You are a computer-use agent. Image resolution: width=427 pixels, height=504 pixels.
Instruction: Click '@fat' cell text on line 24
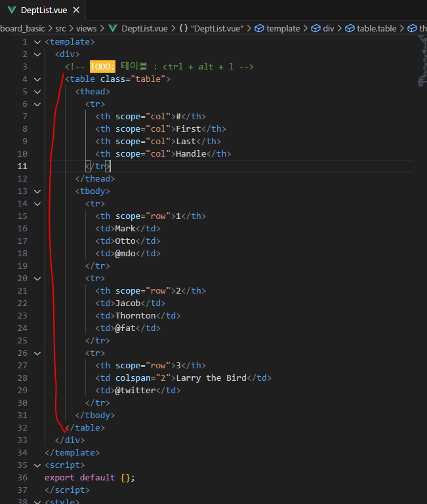pyautogui.click(x=125, y=328)
